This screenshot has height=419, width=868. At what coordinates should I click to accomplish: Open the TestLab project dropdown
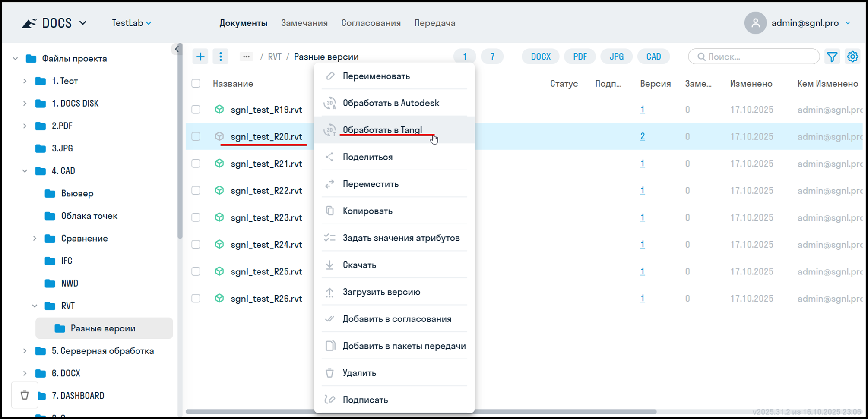(x=132, y=23)
